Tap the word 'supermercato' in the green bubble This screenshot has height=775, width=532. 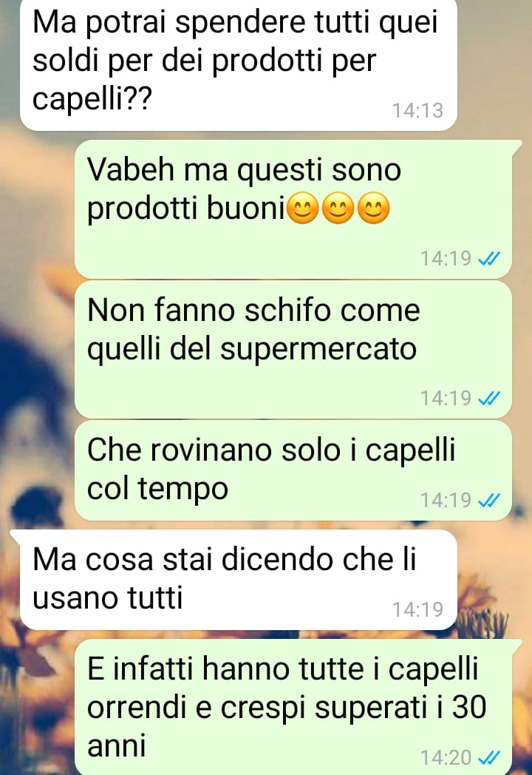318,350
